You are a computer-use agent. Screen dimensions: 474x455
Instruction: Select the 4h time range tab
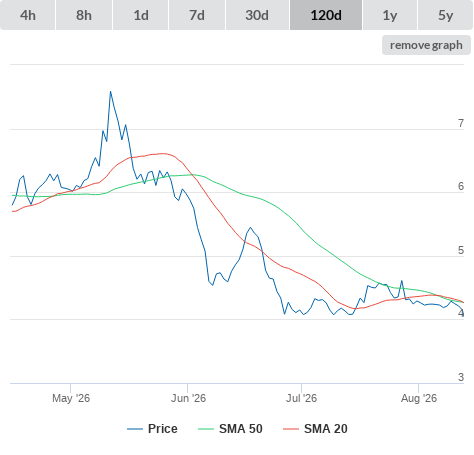tap(28, 15)
